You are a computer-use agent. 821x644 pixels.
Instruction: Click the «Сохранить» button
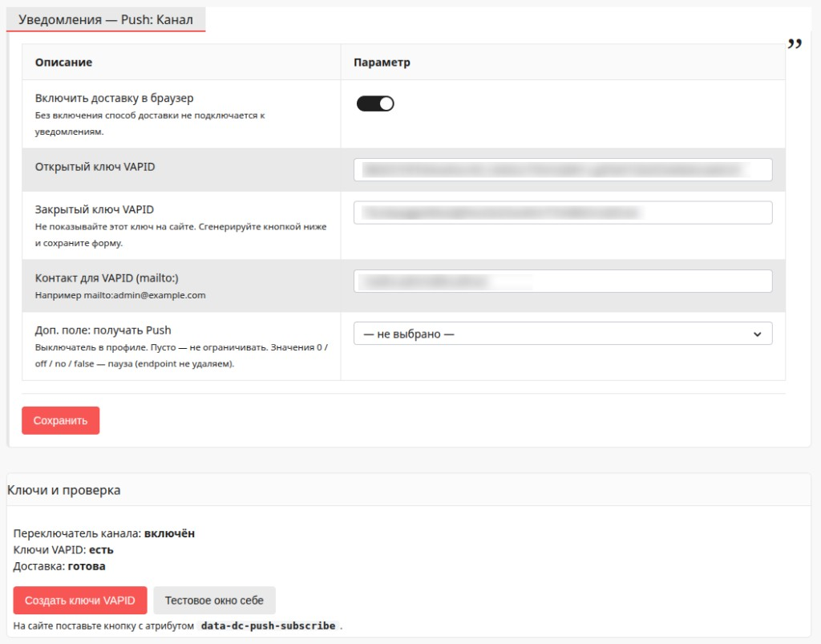pos(61,420)
